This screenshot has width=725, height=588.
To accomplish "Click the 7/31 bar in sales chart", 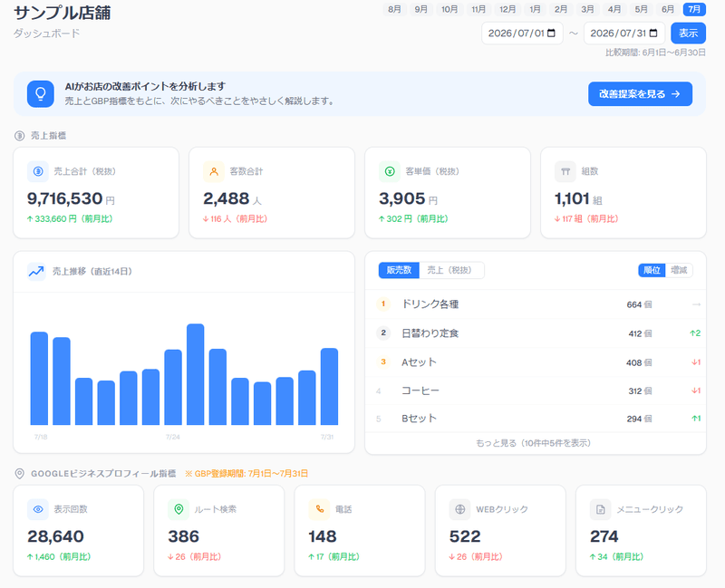I will tap(329, 387).
